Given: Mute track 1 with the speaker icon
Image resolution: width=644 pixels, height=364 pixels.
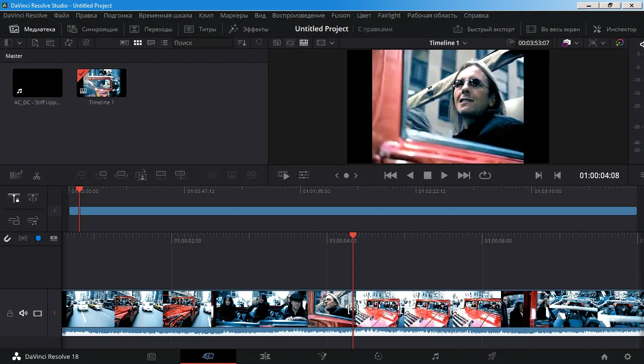Looking at the screenshot, I should pyautogui.click(x=23, y=313).
